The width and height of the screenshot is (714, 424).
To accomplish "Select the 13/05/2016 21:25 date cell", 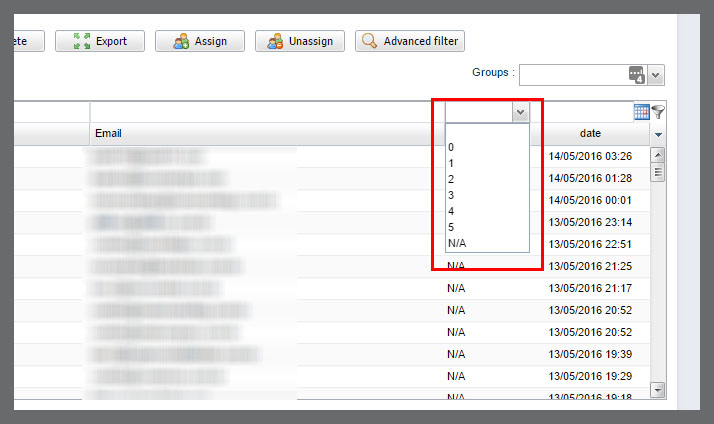I will (x=590, y=266).
